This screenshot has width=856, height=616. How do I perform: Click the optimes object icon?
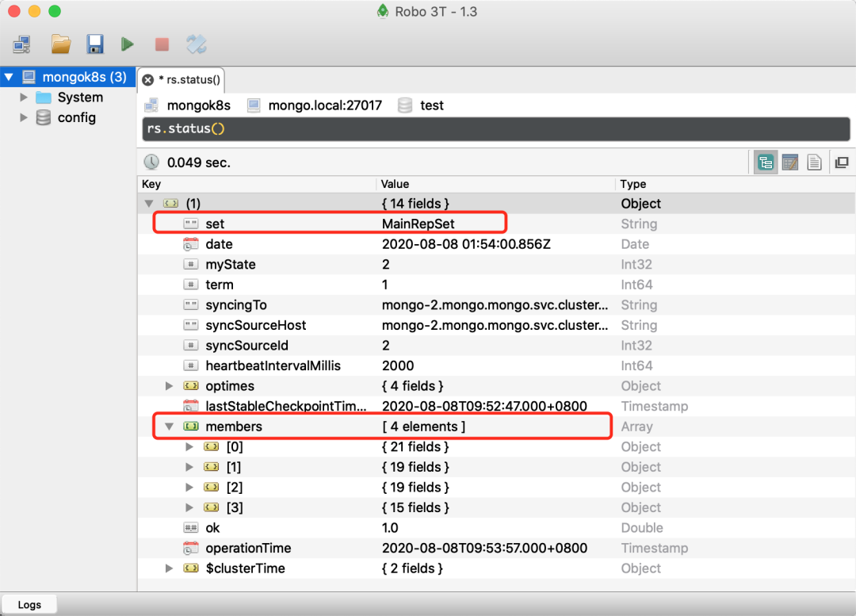click(x=190, y=386)
